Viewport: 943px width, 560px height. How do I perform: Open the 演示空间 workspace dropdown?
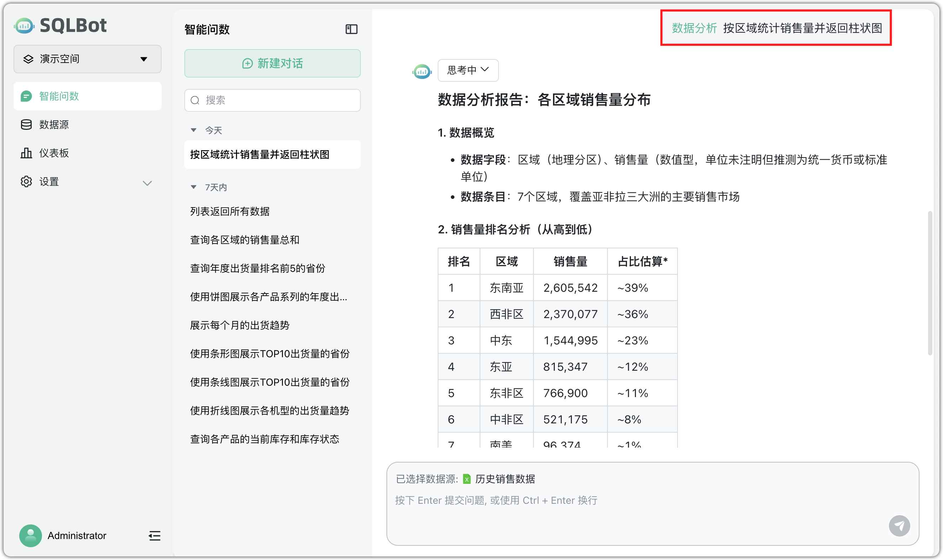click(x=87, y=59)
